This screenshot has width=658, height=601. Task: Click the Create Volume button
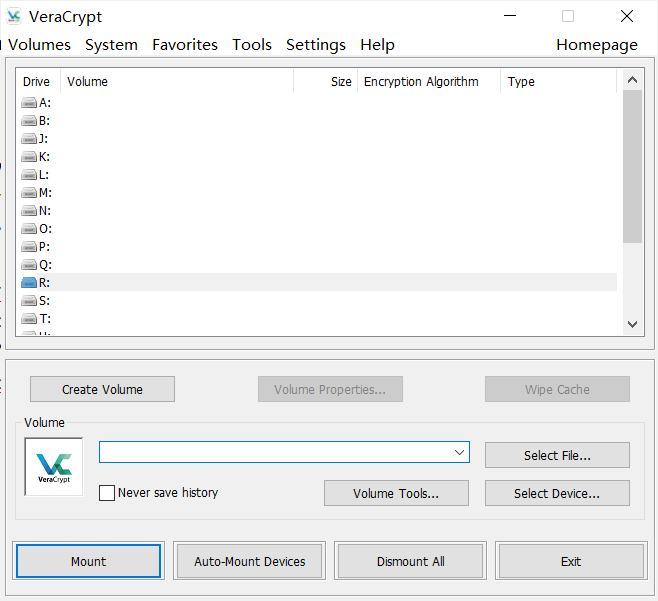pos(102,389)
